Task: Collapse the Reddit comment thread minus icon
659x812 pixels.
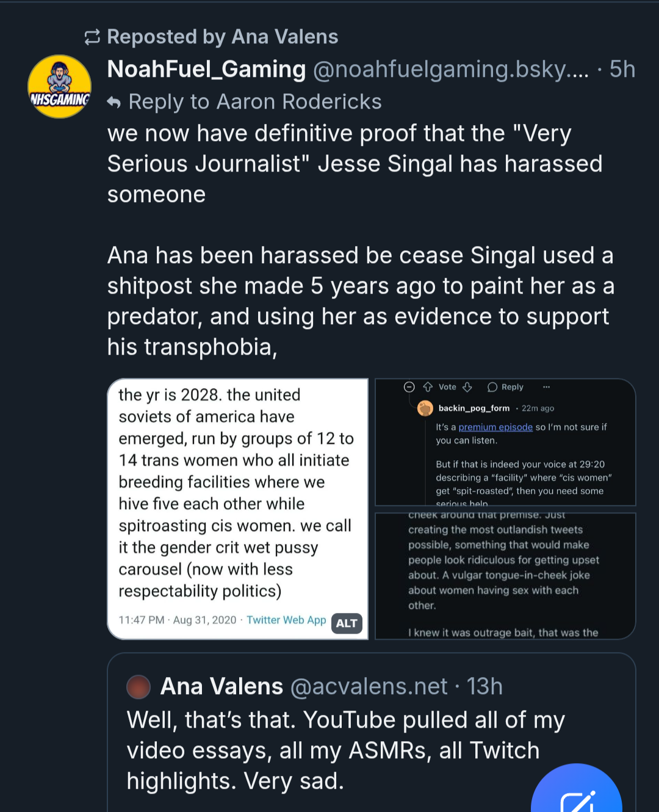Action: [409, 387]
